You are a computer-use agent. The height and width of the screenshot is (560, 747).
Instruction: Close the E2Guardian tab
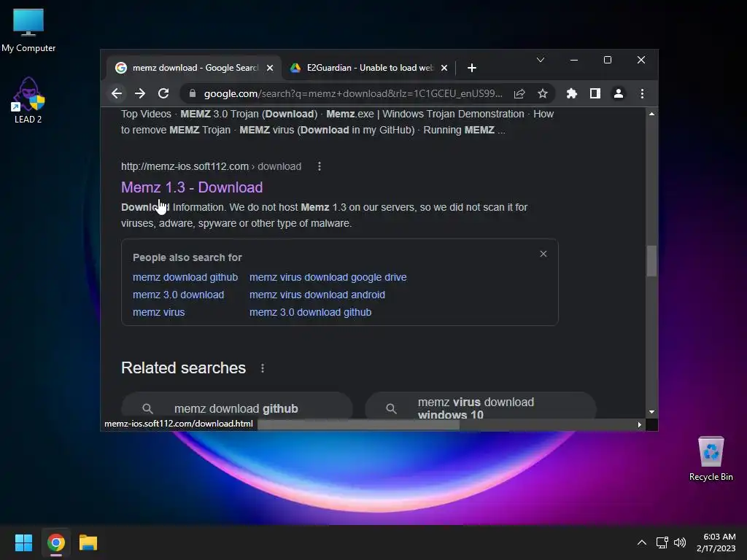pos(444,68)
